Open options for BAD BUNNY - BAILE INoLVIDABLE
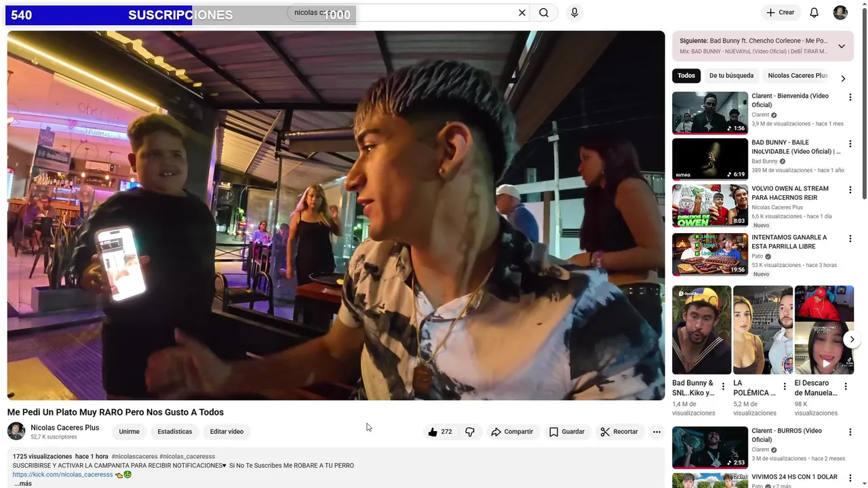868x488 pixels. [x=850, y=144]
